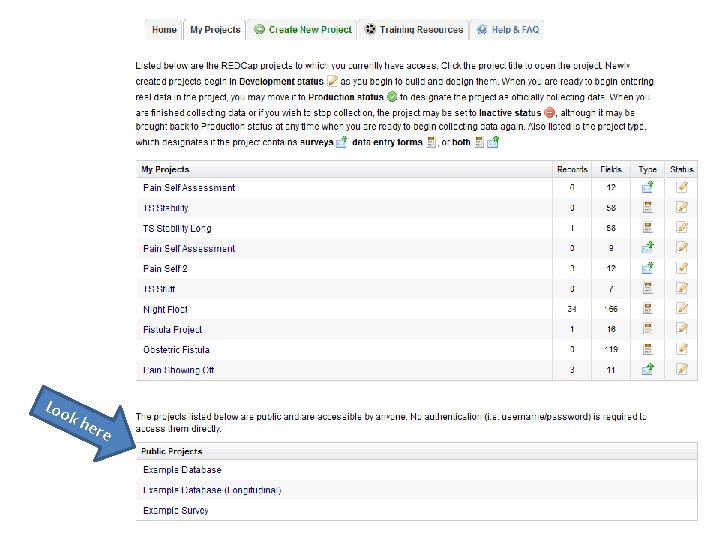
Task: Click the survey icon for Pain Showing Off
Action: (647, 369)
